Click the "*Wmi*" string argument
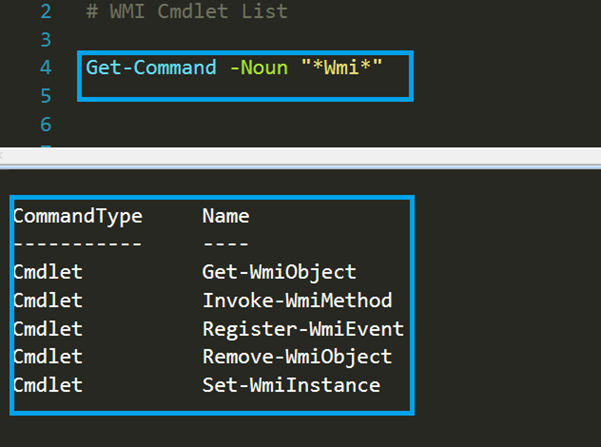 coord(342,67)
